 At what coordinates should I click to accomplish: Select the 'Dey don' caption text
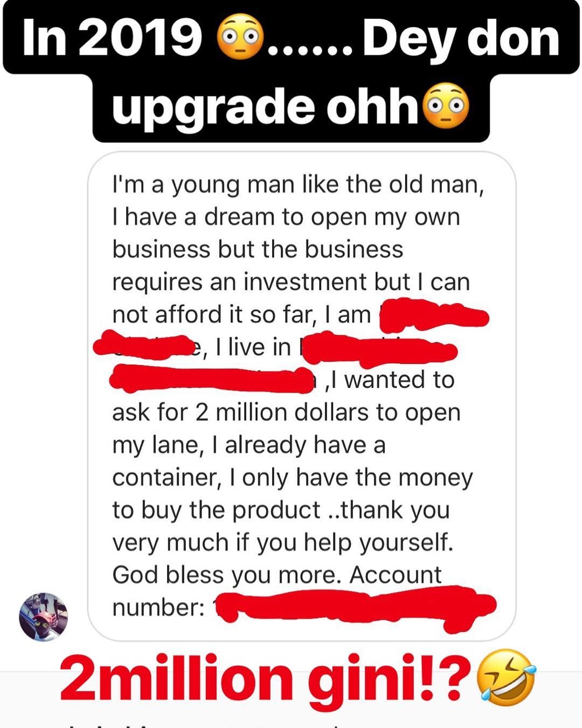461,39
